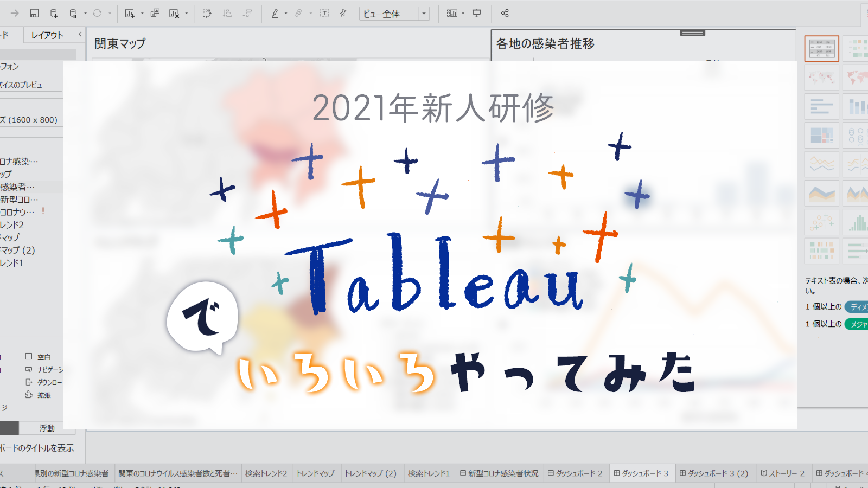Click the save workbook icon
This screenshot has height=488, width=868.
pyautogui.click(x=34, y=13)
